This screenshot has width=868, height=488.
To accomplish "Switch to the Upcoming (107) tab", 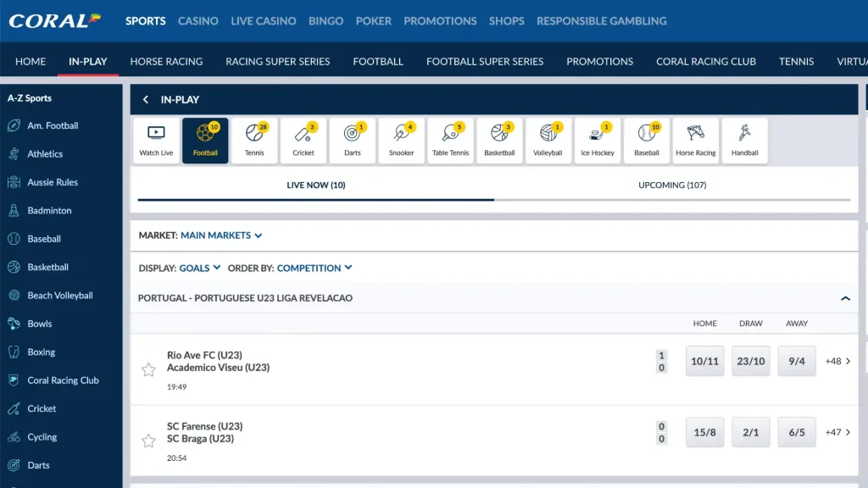I will (x=672, y=186).
